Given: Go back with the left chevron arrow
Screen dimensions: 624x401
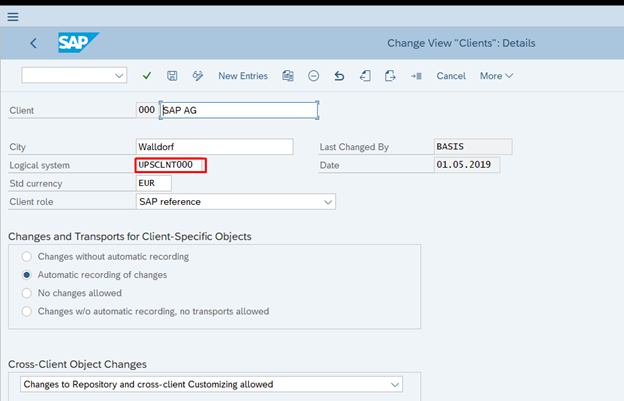Looking at the screenshot, I should coord(33,43).
